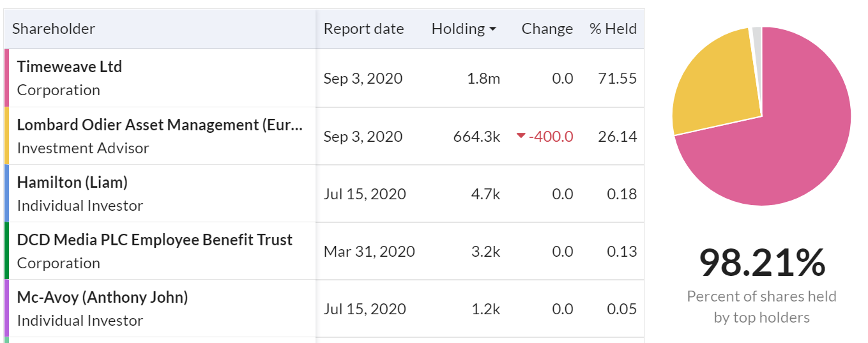Click yellow color bar beside Lombard Odier
This screenshot has height=343, width=868.
point(6,136)
